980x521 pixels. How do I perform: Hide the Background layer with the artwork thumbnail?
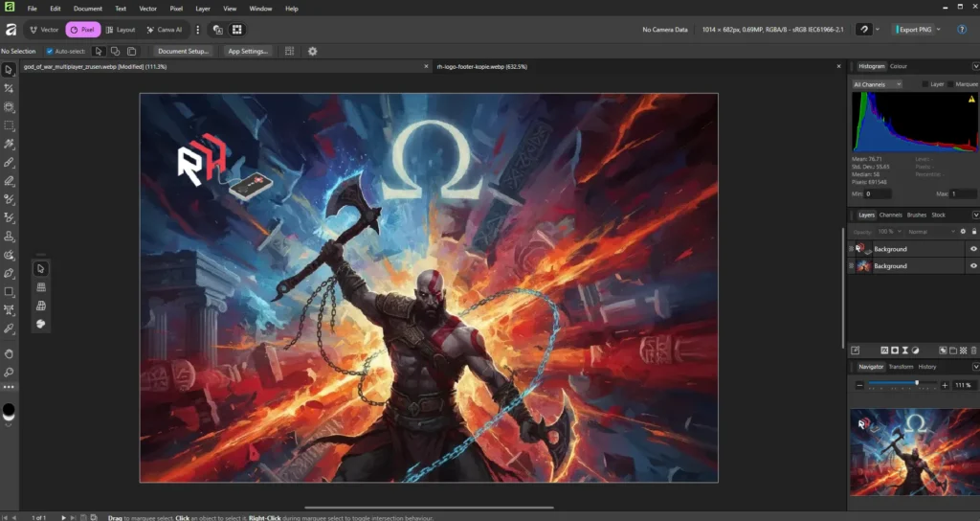click(x=973, y=266)
